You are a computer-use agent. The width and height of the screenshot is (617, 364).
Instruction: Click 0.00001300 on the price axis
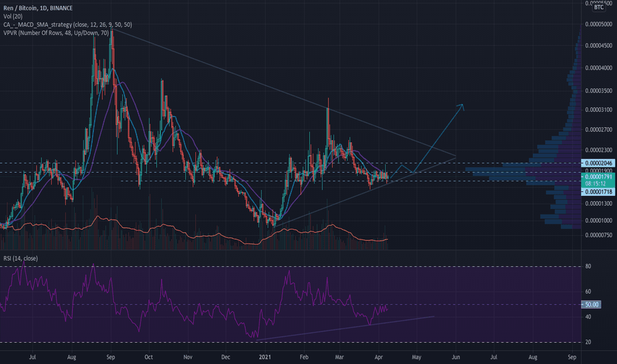pyautogui.click(x=598, y=203)
